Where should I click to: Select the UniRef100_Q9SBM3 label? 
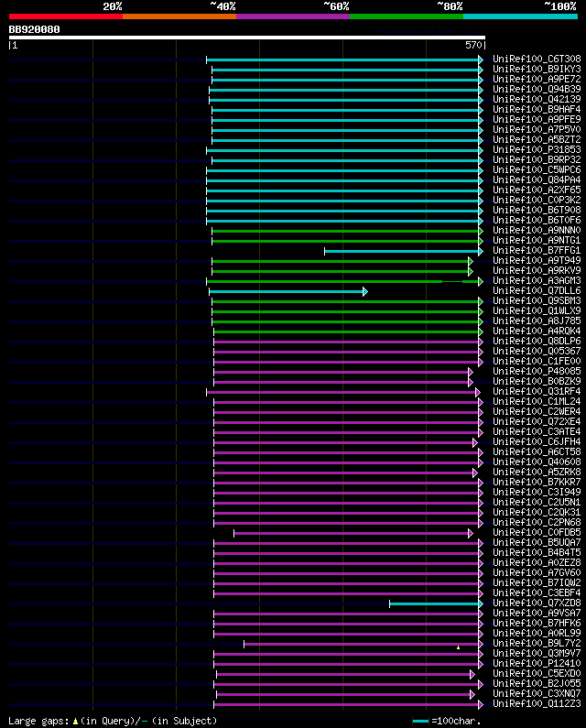(537, 301)
